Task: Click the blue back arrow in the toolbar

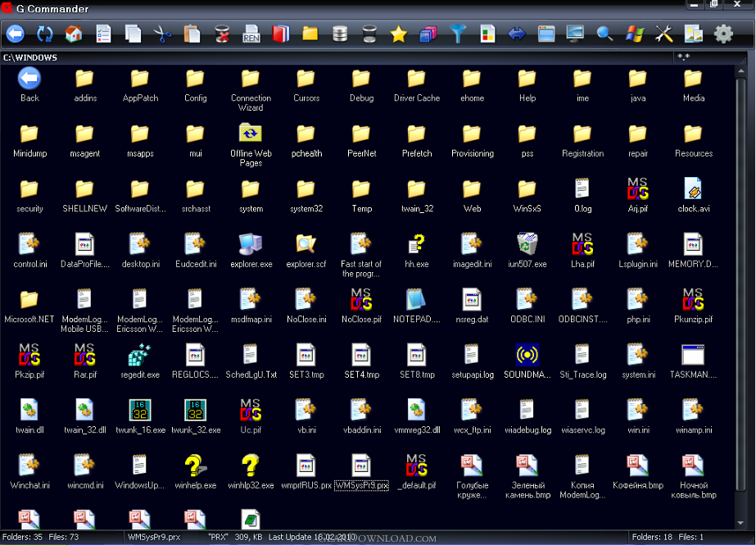Action: point(16,34)
